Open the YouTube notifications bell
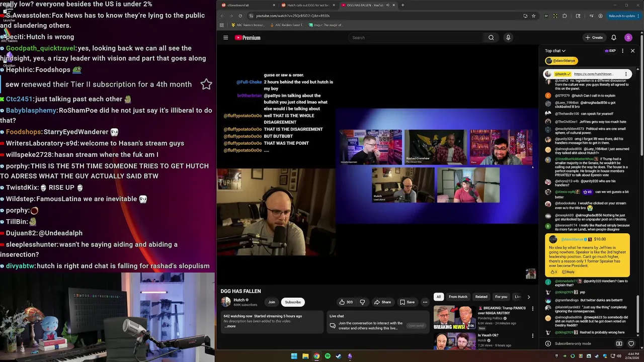This screenshot has width=644, height=362. click(614, 38)
